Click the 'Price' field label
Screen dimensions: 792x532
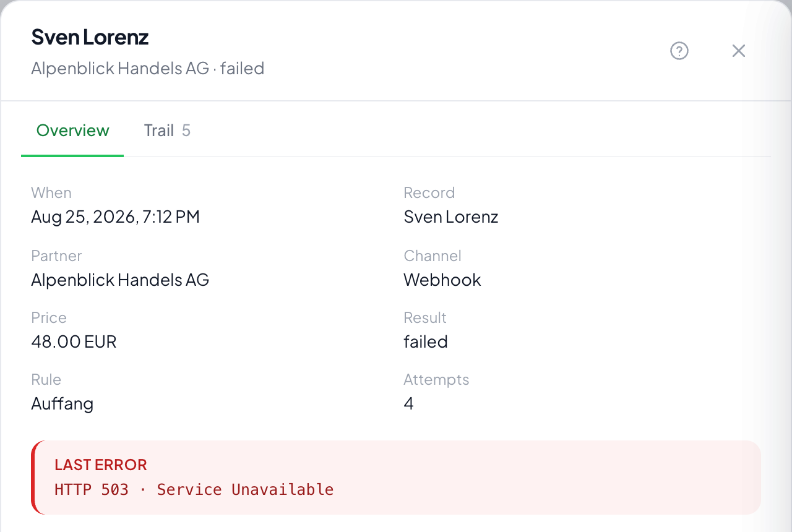pyautogui.click(x=49, y=318)
